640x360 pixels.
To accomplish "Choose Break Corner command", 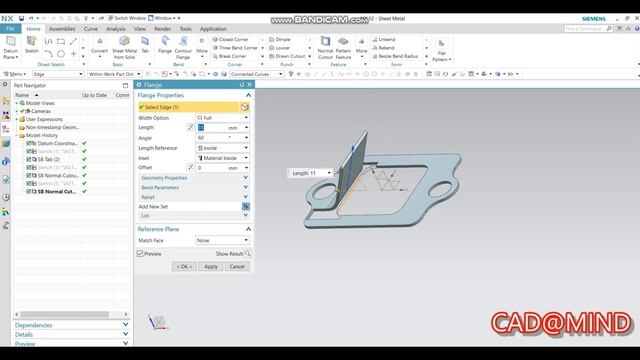I will pos(229,56).
